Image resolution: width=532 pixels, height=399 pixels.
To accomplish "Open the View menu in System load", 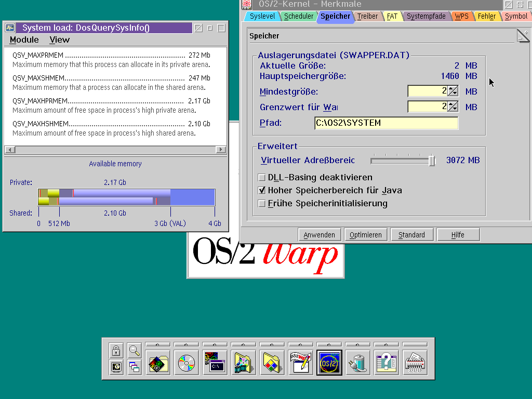I will pos(59,39).
